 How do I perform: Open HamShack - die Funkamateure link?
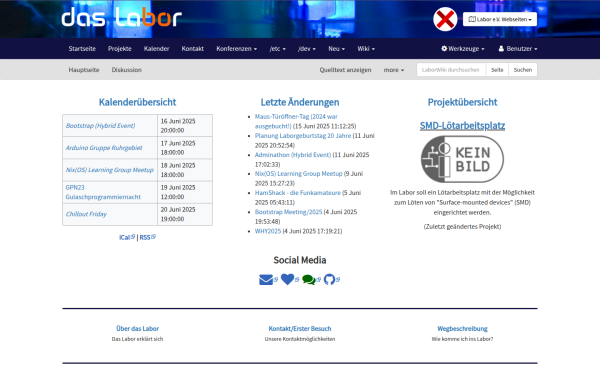298,192
